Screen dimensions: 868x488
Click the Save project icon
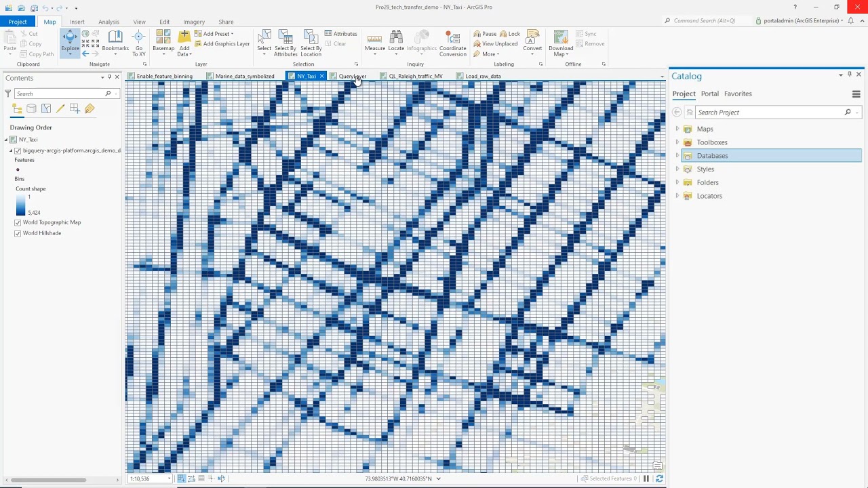[33, 7]
